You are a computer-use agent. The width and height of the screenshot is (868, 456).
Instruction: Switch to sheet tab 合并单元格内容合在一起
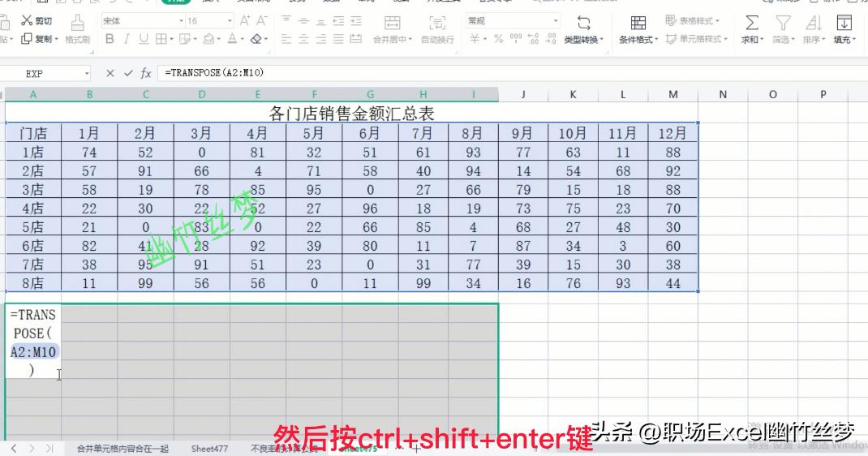click(x=122, y=448)
